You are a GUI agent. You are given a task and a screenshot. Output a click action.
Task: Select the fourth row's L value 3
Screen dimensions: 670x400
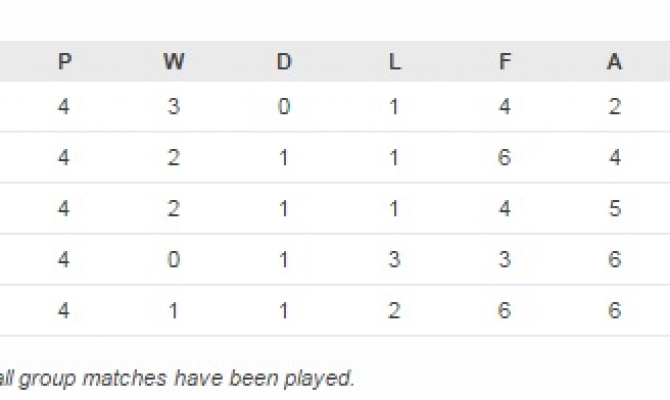(x=395, y=260)
